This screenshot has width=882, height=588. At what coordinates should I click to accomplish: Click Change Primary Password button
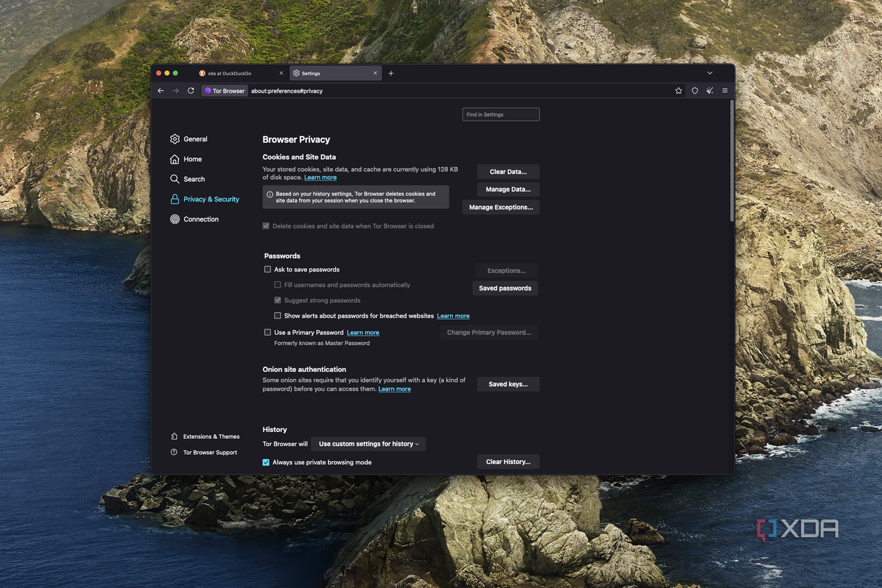489,332
